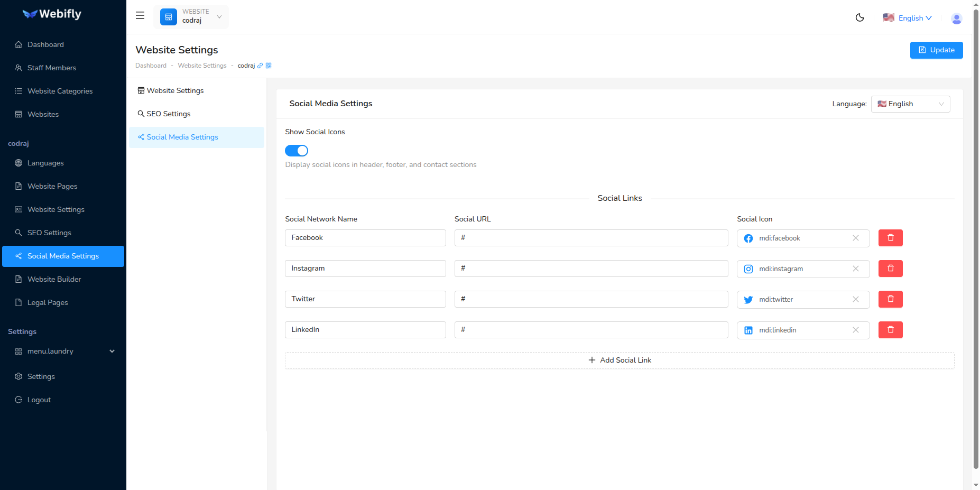Click Add Social Link button
Screen dimensions: 980x490
pyautogui.click(x=620, y=360)
